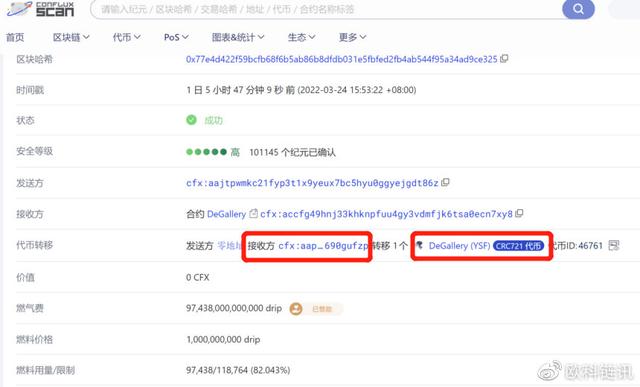Click the Conflux Scan logo
The height and width of the screenshot is (387, 640).
40,9
